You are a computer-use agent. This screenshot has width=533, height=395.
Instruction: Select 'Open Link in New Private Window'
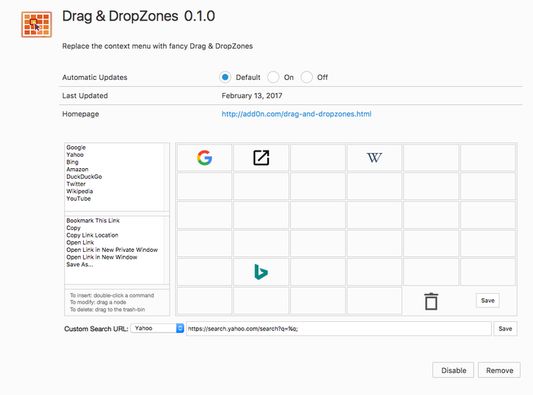pos(112,250)
